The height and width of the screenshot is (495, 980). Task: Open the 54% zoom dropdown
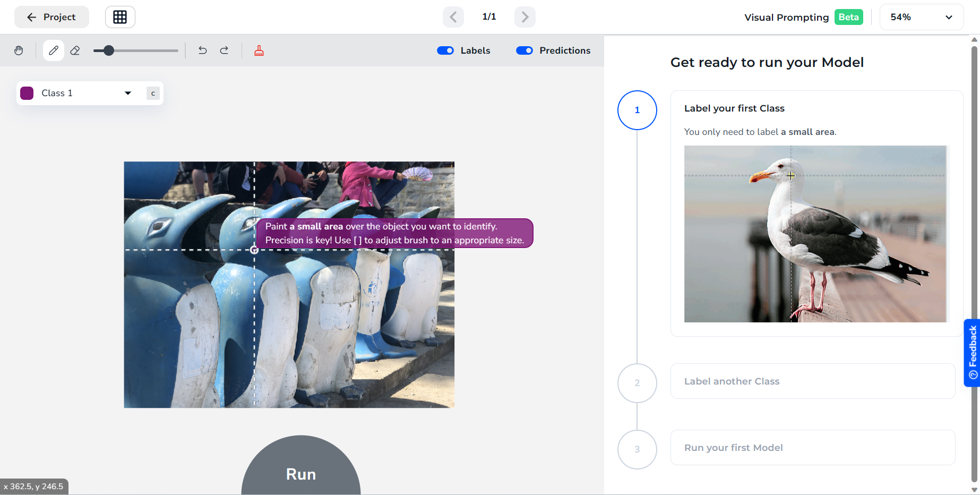[x=922, y=17]
